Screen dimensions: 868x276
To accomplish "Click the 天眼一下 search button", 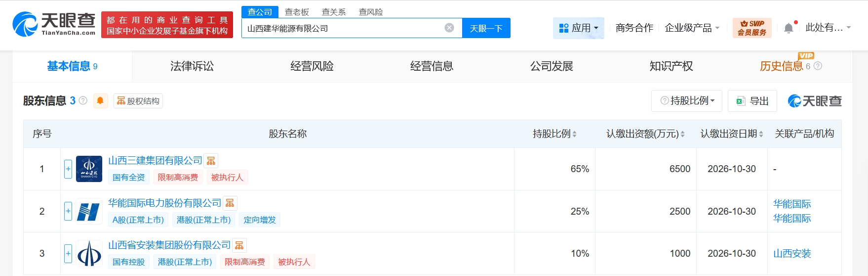I will pos(486,28).
